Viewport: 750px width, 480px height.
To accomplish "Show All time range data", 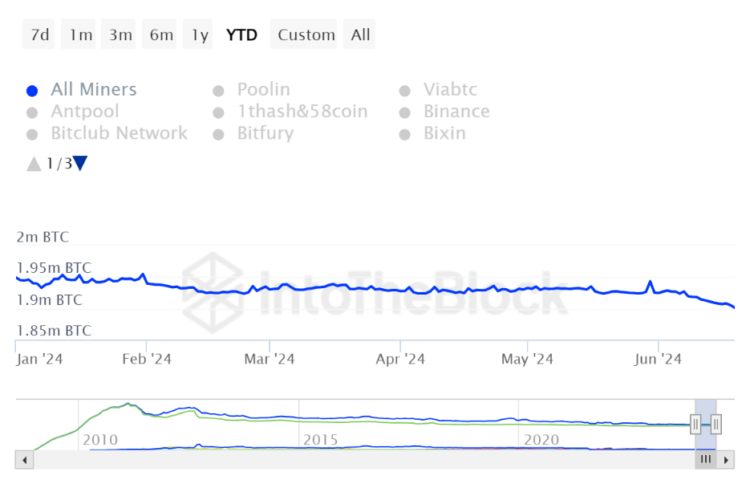I will 361,35.
